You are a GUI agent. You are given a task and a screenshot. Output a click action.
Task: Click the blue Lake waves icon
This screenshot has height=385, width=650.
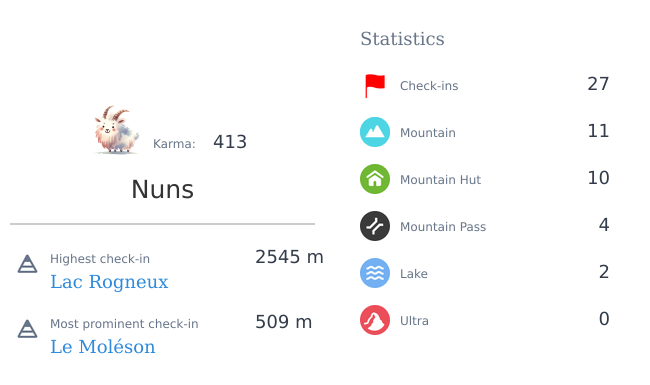[x=375, y=273]
